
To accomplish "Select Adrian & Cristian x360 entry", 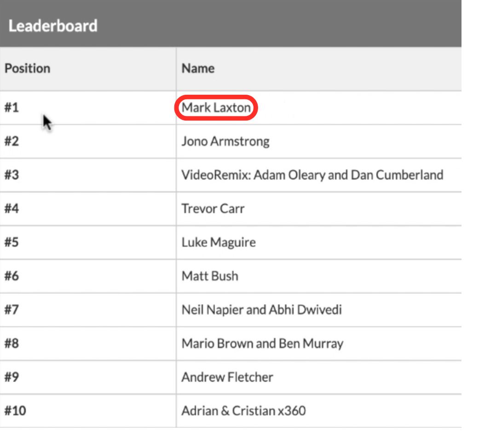I will point(243,411).
